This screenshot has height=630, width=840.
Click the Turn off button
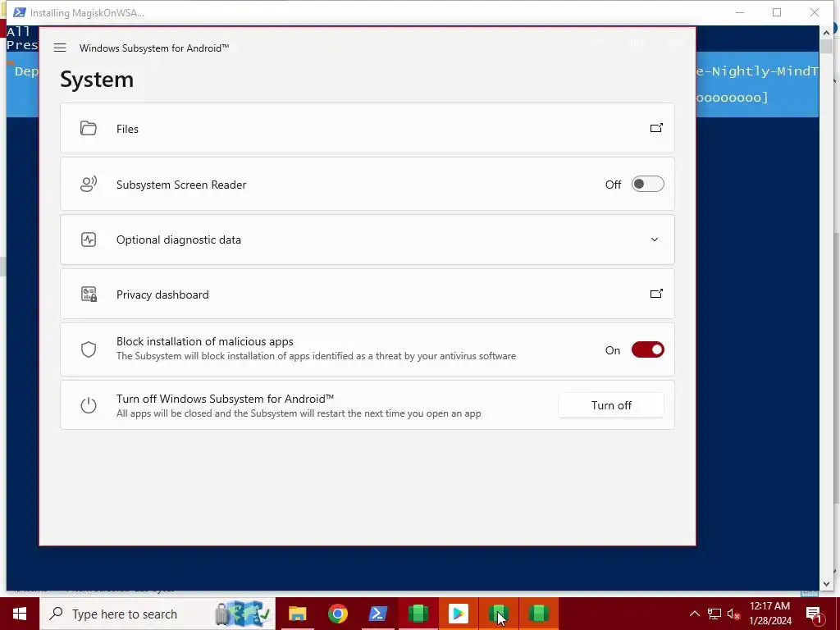[x=611, y=405]
